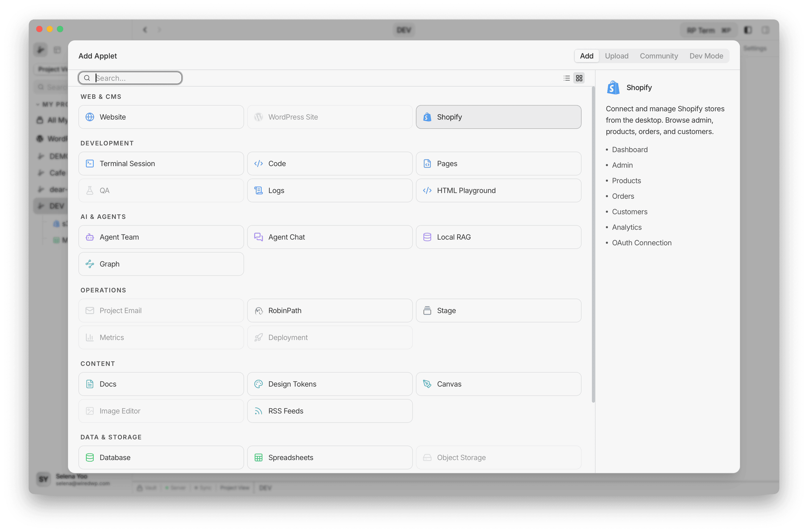Open the Dev Mode tab
This screenshot has width=808, height=532.
706,56
